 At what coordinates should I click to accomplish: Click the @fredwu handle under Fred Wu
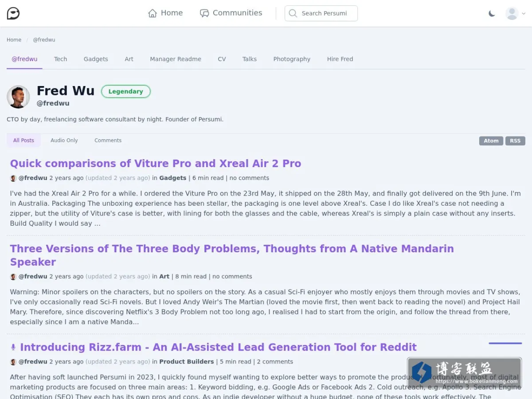[x=53, y=103]
